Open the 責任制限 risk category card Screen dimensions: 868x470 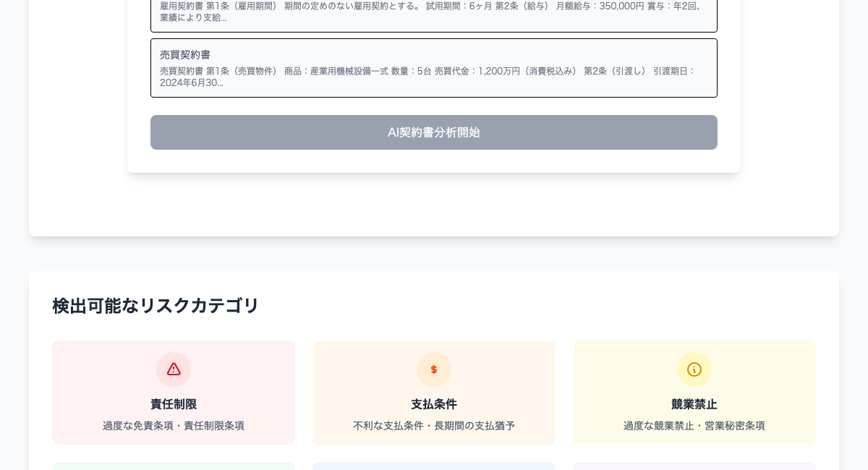(174, 393)
